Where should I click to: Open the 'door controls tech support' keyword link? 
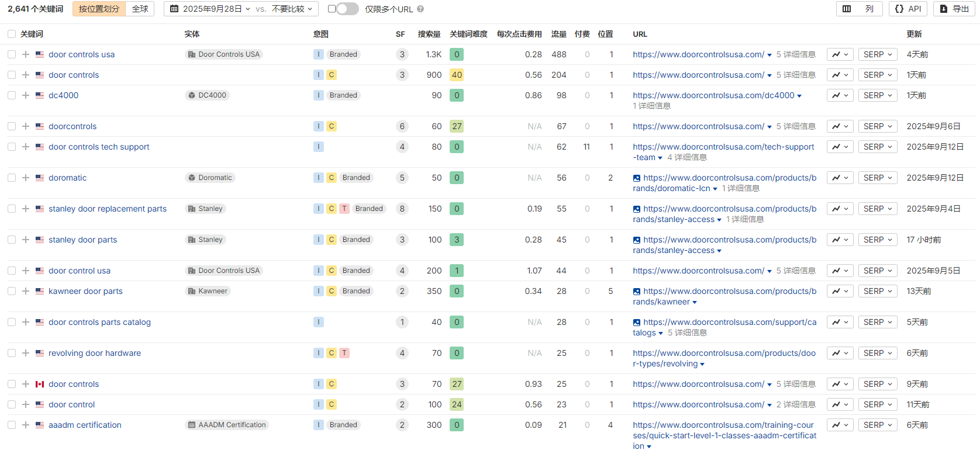[99, 147]
